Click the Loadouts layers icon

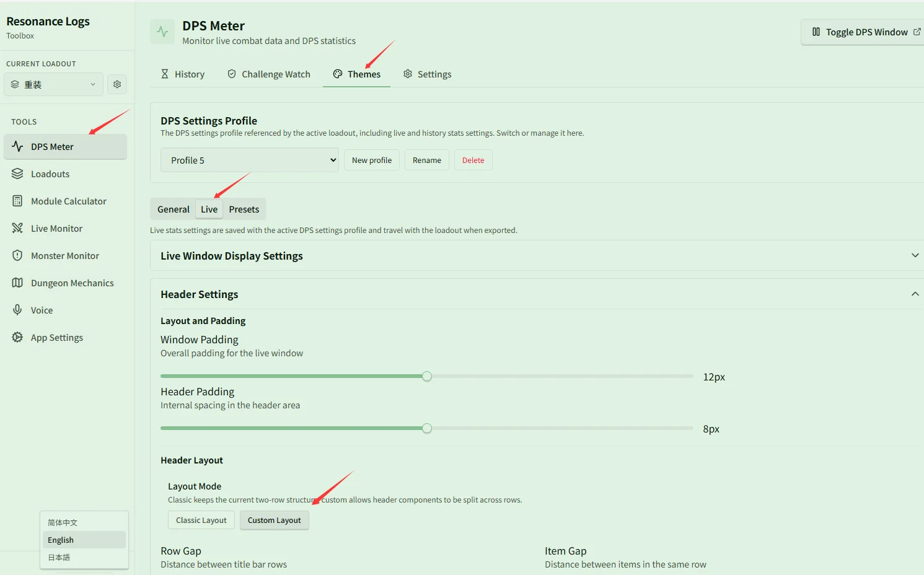pyautogui.click(x=17, y=173)
